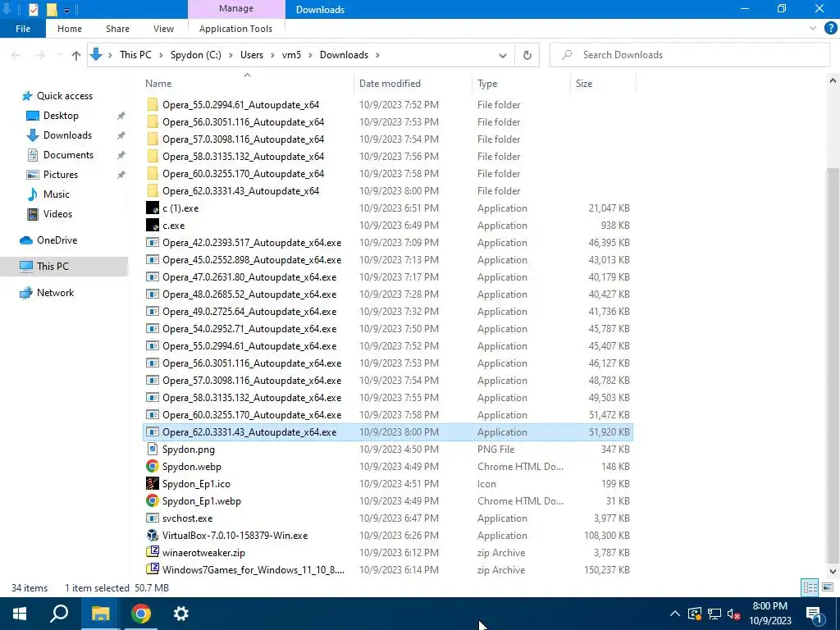Switch to large icons view button
Image resolution: width=840 pixels, height=630 pixels.
[828, 587]
